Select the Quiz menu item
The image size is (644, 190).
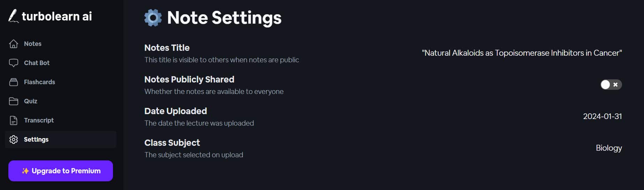pyautogui.click(x=31, y=101)
